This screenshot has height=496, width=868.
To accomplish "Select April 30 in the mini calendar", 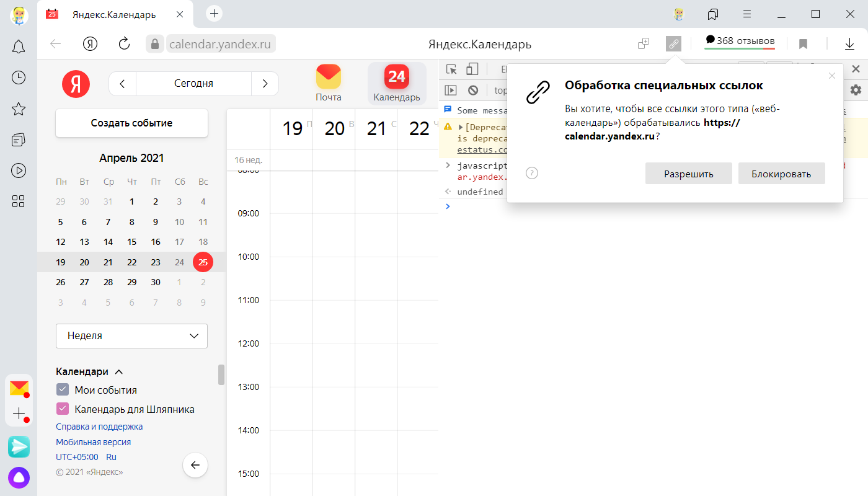I will [x=156, y=282].
